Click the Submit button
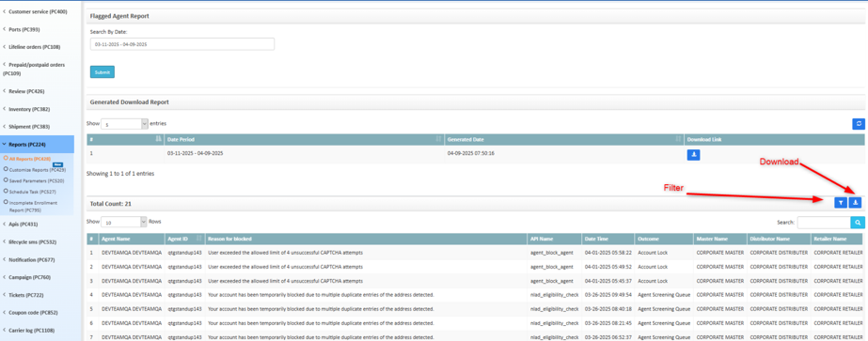Image resolution: width=868 pixels, height=341 pixels. pyautogui.click(x=103, y=71)
